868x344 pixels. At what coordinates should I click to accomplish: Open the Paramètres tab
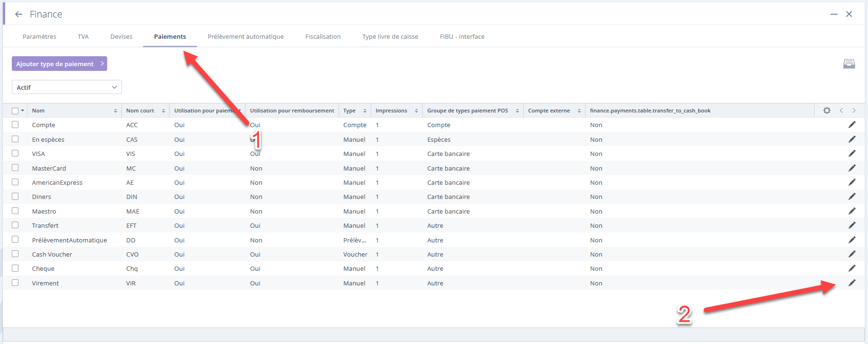point(39,36)
